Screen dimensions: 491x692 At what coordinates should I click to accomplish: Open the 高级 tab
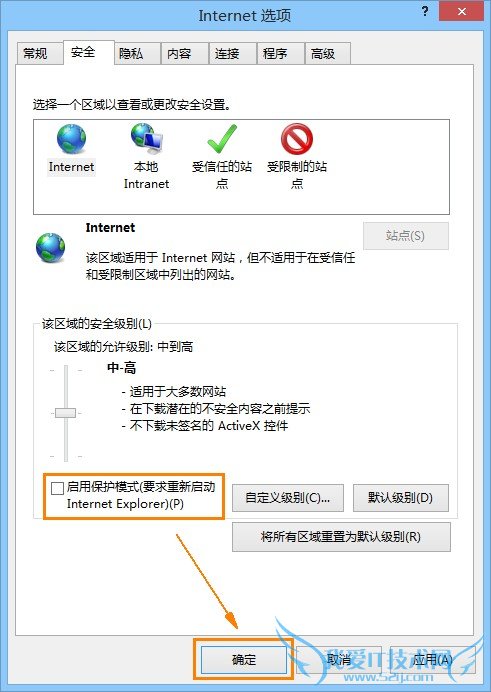(323, 54)
